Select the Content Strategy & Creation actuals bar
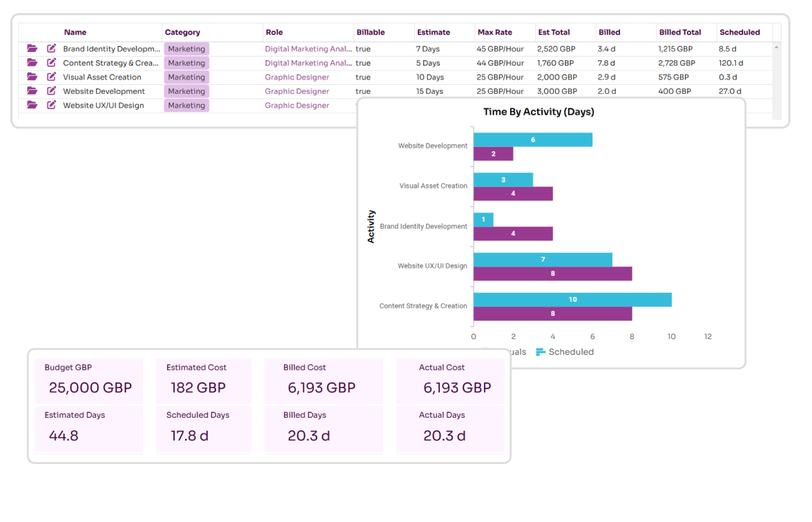 pos(552,314)
